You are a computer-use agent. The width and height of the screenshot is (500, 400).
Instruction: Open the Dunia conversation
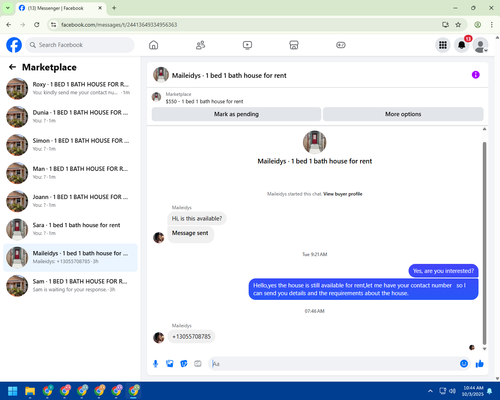pyautogui.click(x=70, y=117)
